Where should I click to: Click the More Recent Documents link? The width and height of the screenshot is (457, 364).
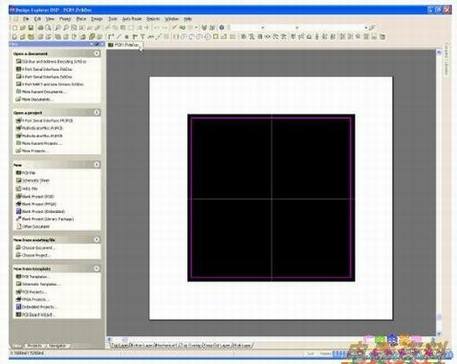tap(44, 92)
